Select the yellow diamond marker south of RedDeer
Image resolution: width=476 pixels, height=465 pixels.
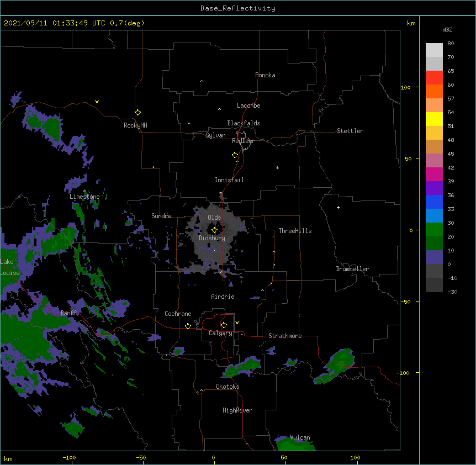pos(235,155)
